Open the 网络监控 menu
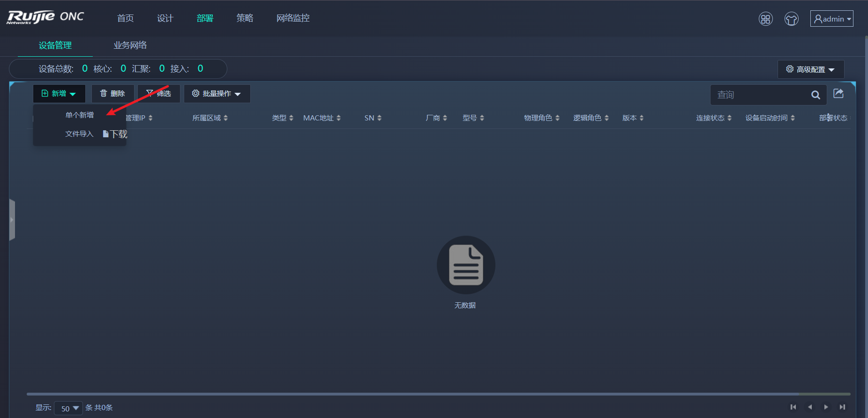 [x=293, y=18]
